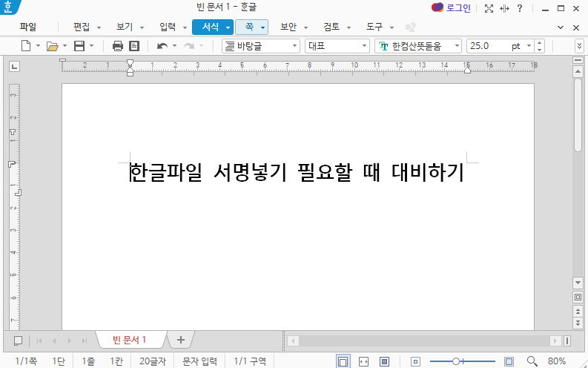Add a new tab with plus button
This screenshot has width=588, height=368.
point(181,341)
